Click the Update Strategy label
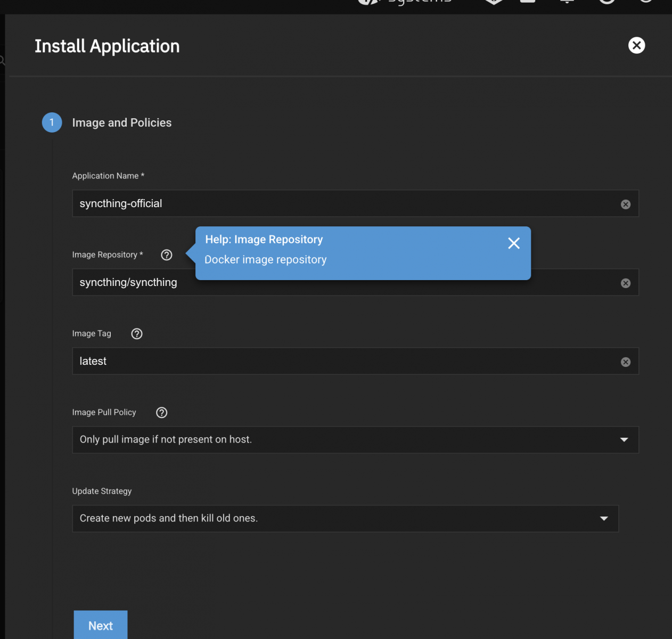672x639 pixels. [102, 491]
